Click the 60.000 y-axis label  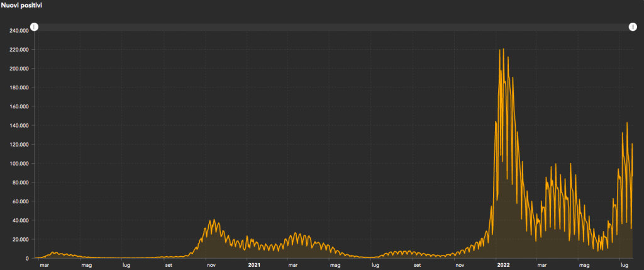coord(20,201)
